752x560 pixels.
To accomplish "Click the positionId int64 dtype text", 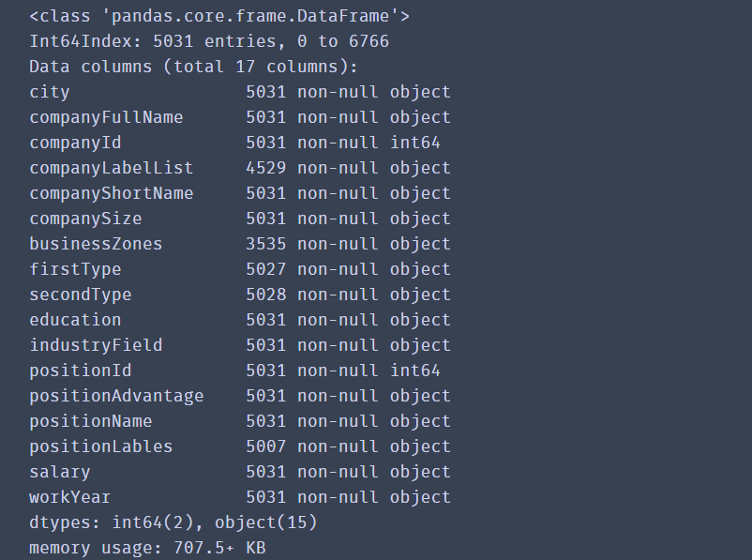I will click(414, 371).
